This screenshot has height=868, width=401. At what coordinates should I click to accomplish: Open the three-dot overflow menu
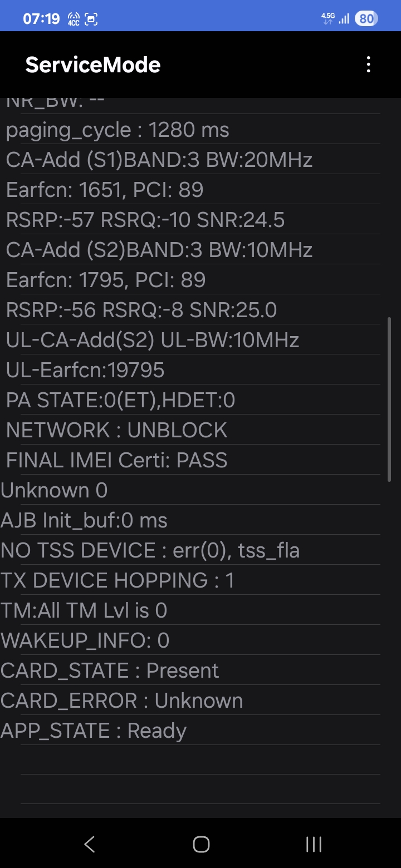point(368,65)
